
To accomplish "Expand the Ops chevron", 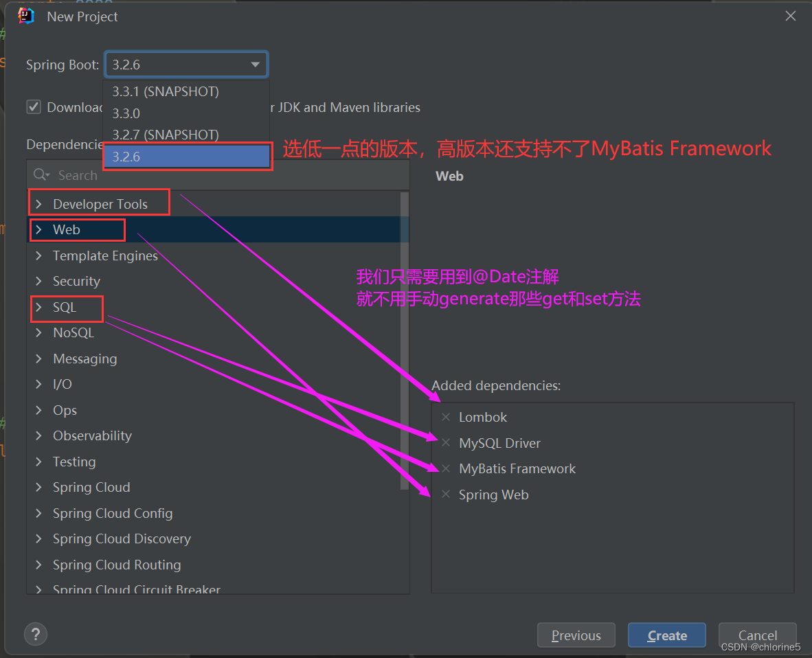I will pos(39,410).
